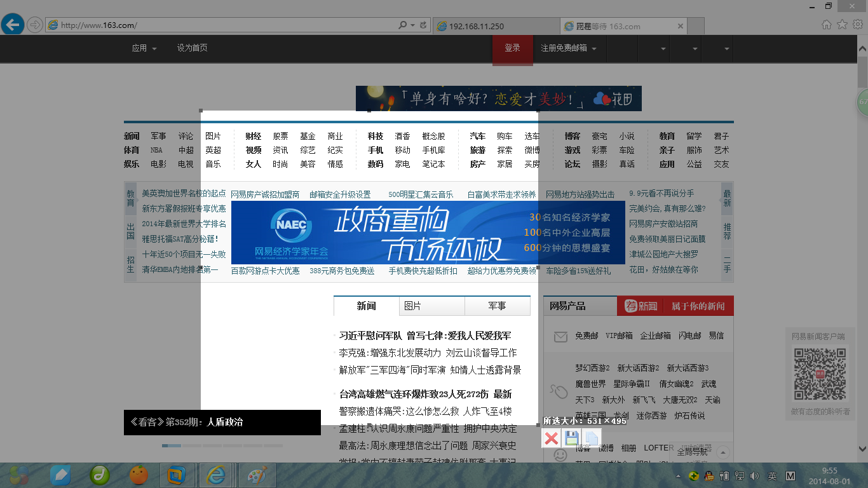Open address bar search dropdown arrow
Screen dimensions: 868x488
pos(412,25)
